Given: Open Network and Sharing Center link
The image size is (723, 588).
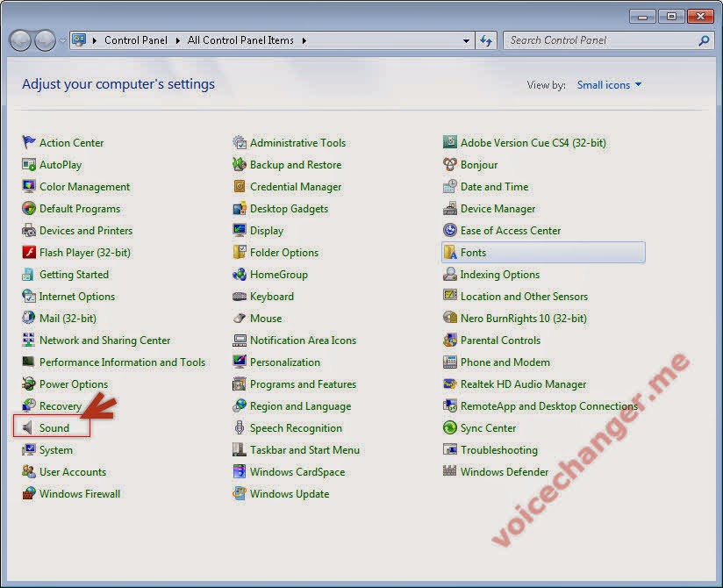Looking at the screenshot, I should pyautogui.click(x=104, y=341).
